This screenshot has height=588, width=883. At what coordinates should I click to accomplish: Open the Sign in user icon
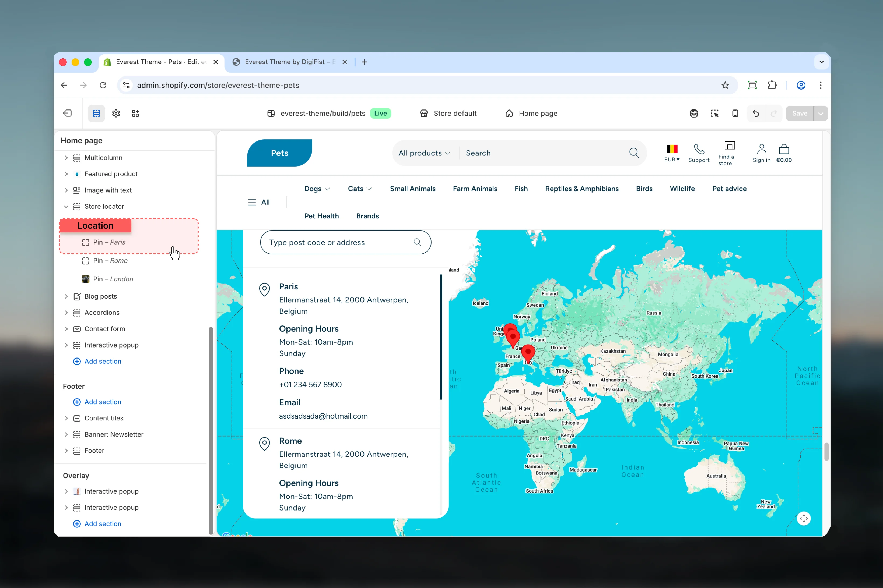(x=761, y=149)
